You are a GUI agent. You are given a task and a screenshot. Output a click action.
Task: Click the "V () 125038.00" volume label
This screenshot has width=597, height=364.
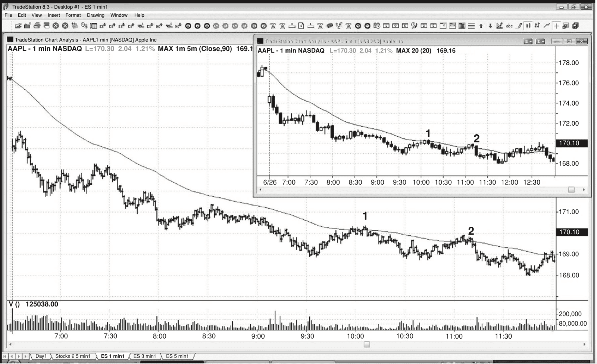pos(33,304)
